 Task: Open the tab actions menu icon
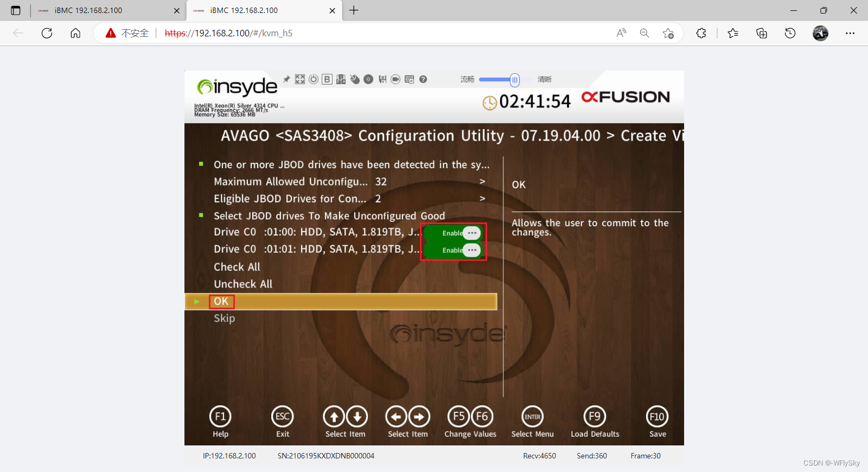16,10
